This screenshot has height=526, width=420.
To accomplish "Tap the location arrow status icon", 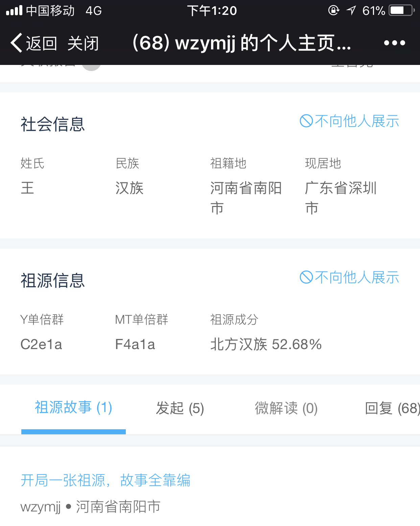I will 351,10.
